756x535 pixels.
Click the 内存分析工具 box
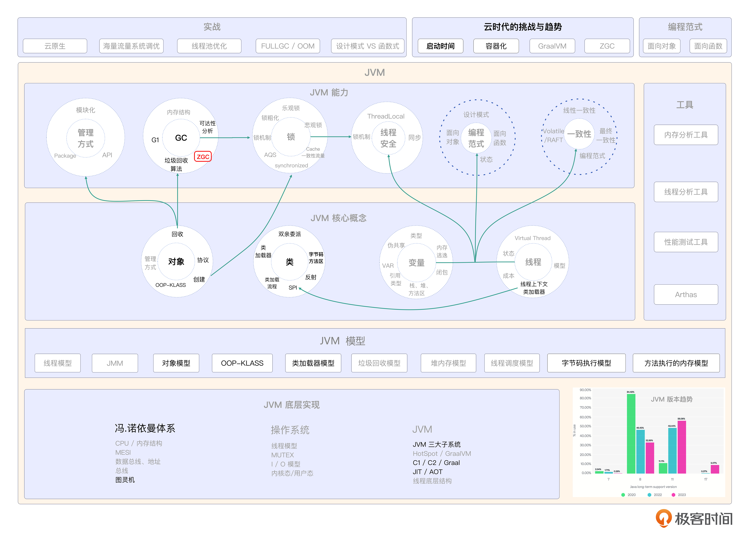pos(686,135)
